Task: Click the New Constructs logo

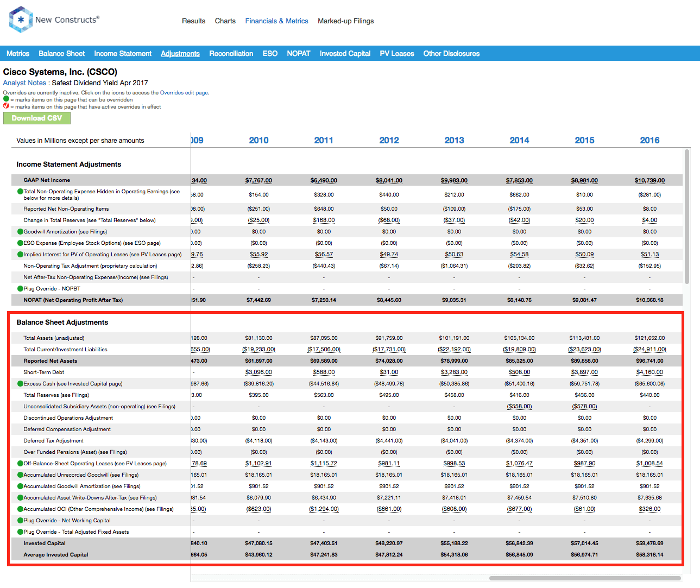Action: point(54,20)
